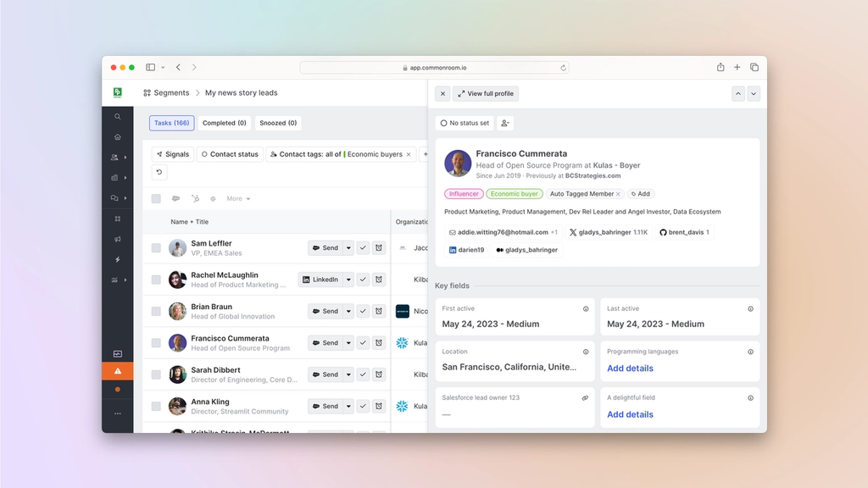
Task: Click the First active info icon
Action: [586, 308]
